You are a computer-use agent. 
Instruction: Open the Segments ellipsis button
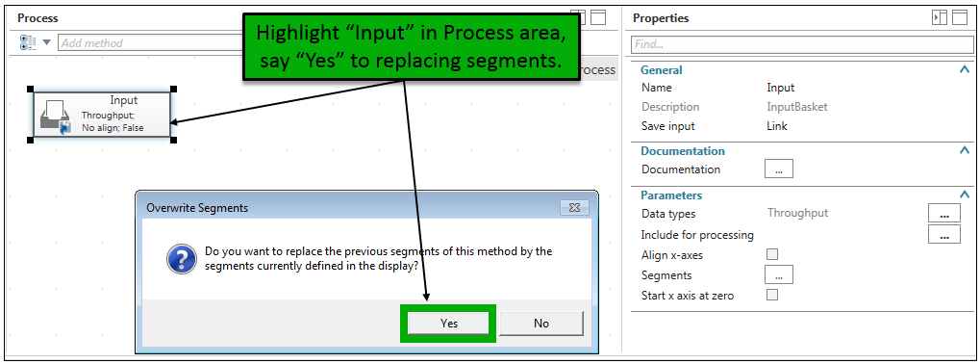(779, 274)
